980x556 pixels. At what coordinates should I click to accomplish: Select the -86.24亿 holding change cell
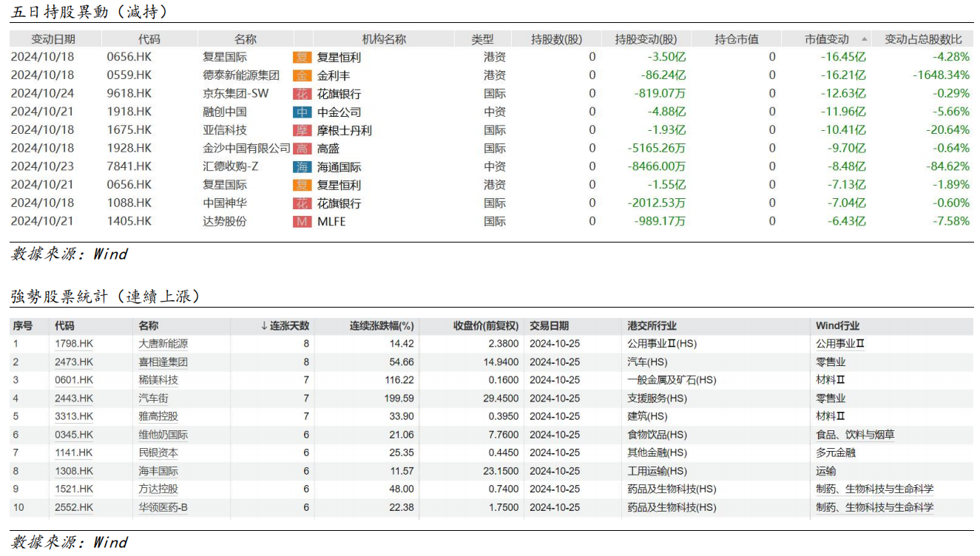coord(665,75)
